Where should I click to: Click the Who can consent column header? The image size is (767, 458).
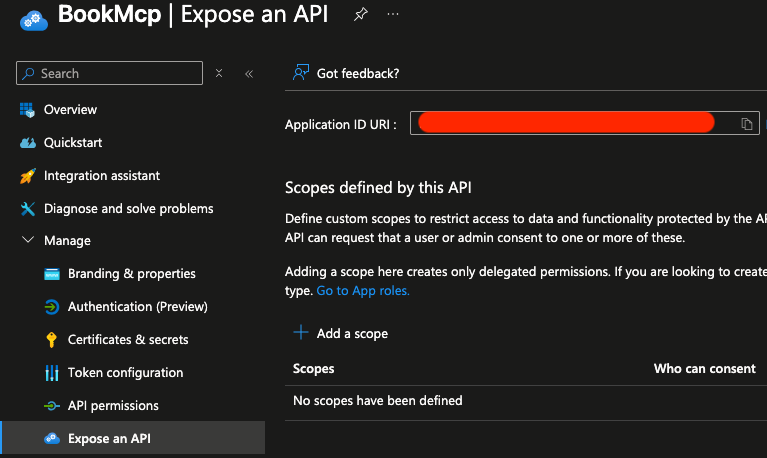coord(705,368)
